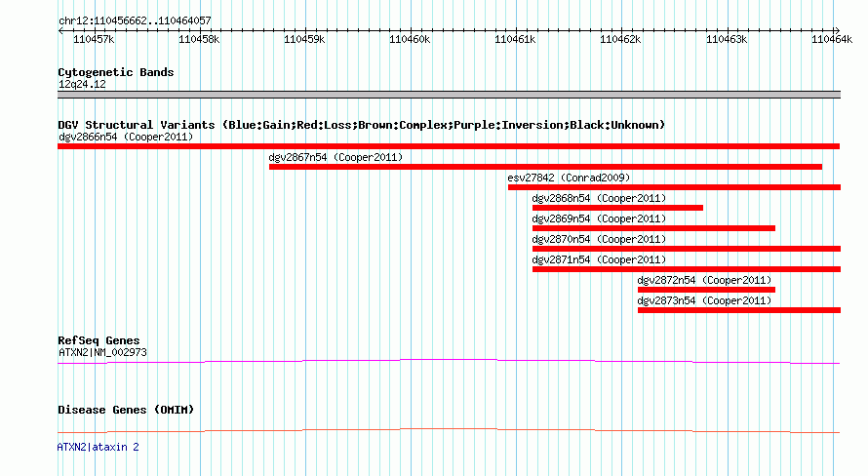
Task: Click the Disease Genes (OMIM) track title
Action: [x=126, y=410]
